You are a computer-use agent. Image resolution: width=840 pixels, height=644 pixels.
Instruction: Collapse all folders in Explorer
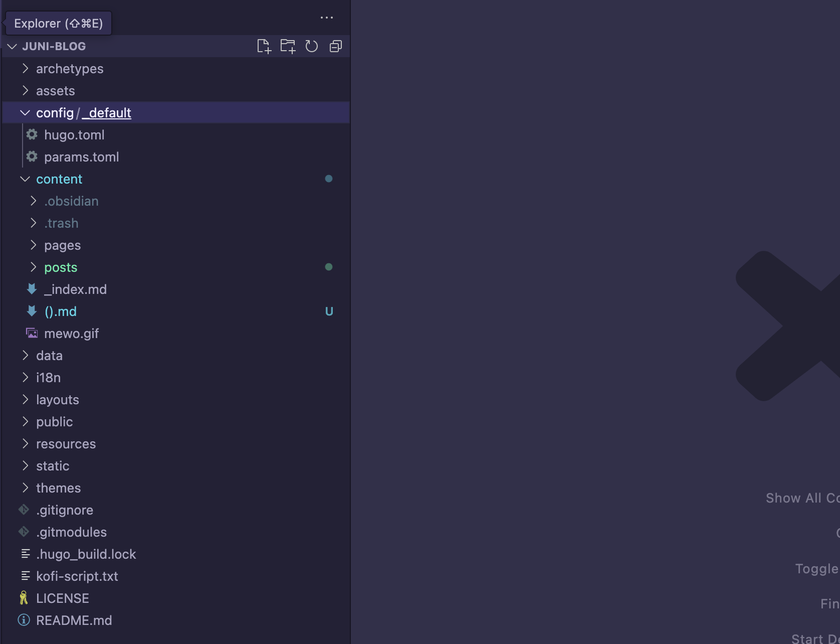point(336,46)
